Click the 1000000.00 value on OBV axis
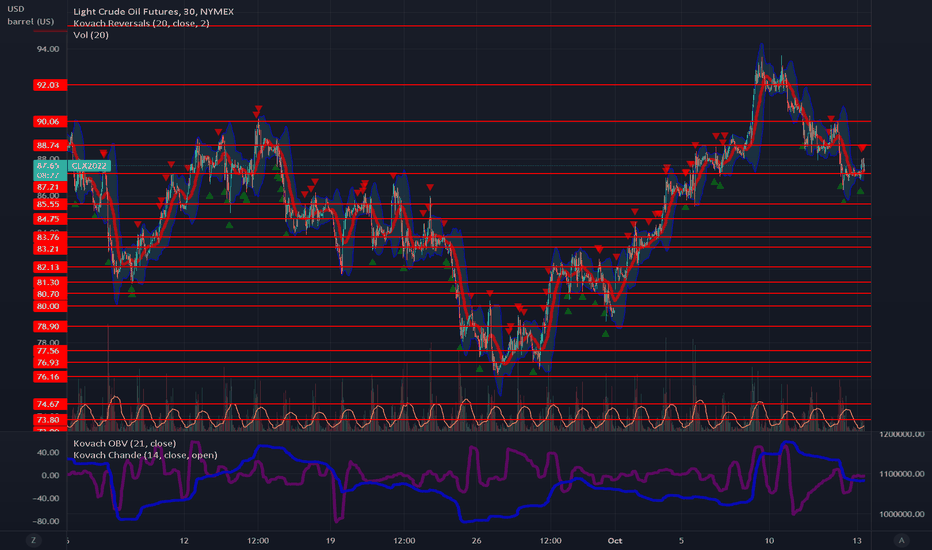The image size is (932, 550). coord(900,514)
